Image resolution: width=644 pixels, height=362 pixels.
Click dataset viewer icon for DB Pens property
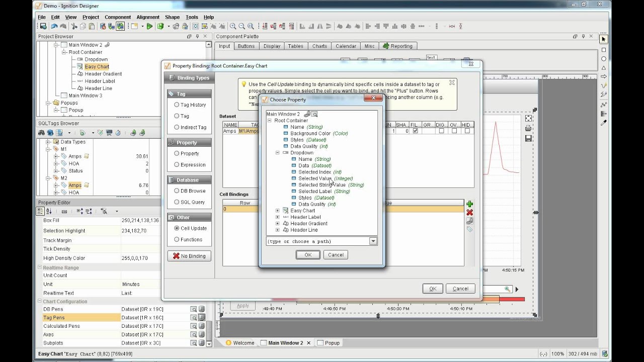pyautogui.click(x=193, y=309)
